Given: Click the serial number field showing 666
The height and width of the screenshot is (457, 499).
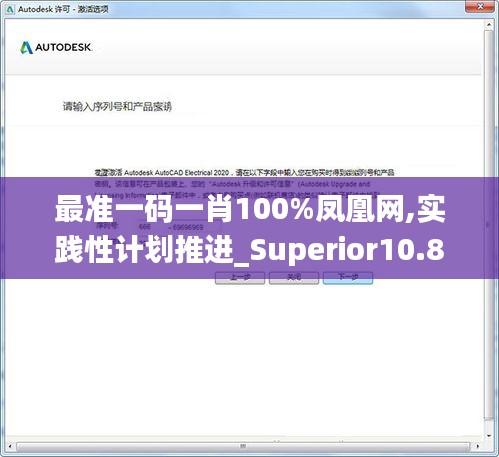Looking at the screenshot, I should tap(153, 227).
